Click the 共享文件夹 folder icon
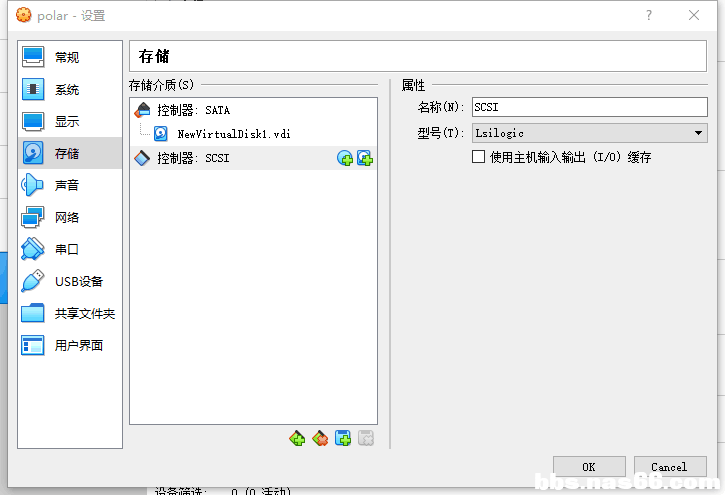The width and height of the screenshot is (725, 495). coord(33,313)
